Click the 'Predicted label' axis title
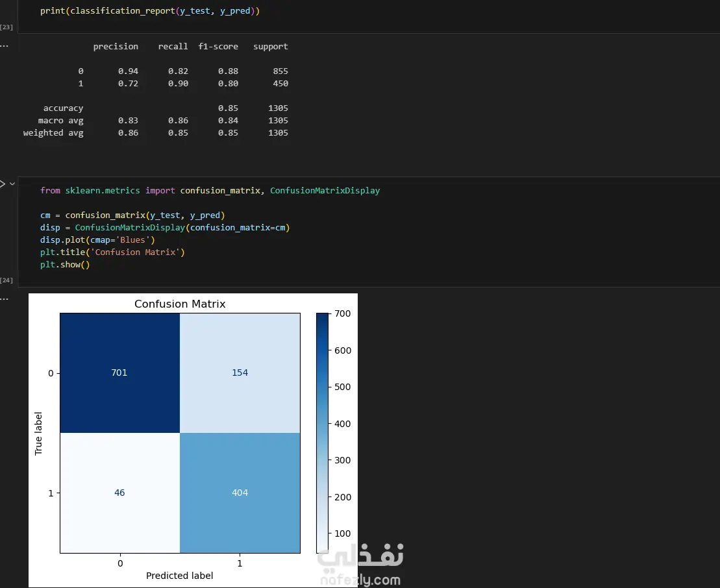 pos(180,576)
